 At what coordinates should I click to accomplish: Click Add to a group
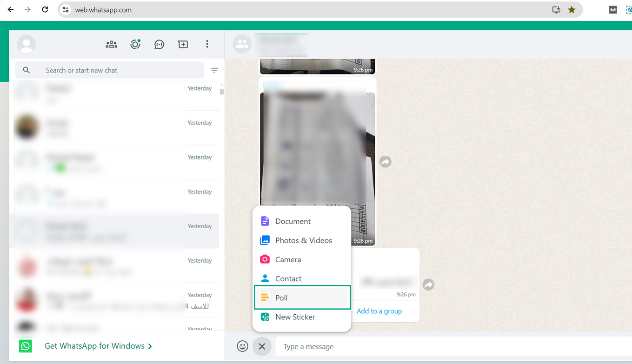(379, 311)
